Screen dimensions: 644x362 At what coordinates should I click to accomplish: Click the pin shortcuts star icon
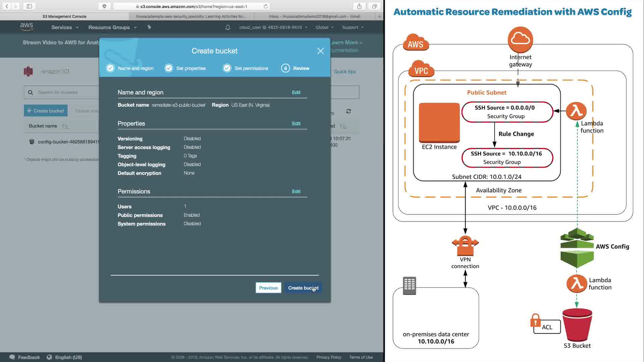click(x=149, y=27)
